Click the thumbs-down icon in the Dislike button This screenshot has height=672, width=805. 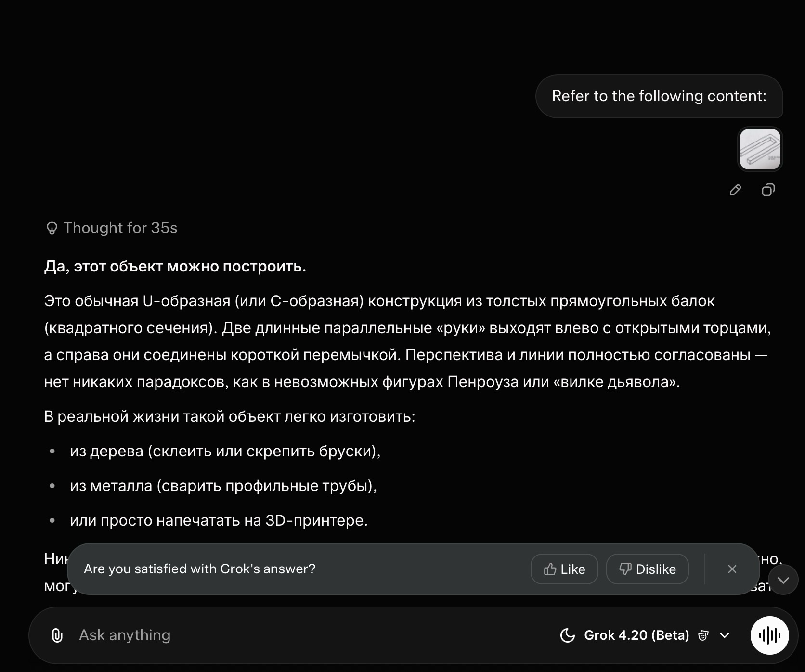[x=625, y=569]
